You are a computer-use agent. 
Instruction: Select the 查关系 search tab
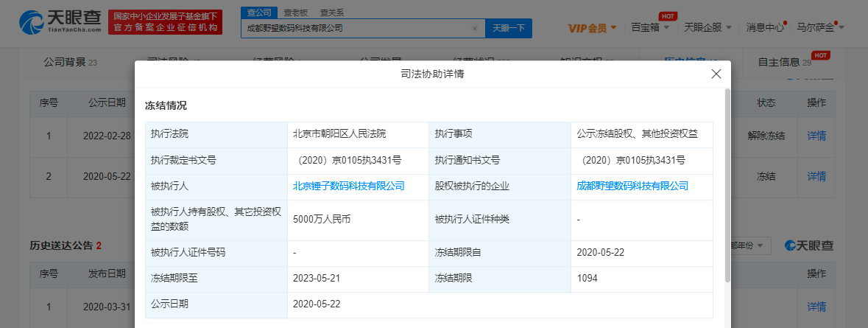point(332,13)
